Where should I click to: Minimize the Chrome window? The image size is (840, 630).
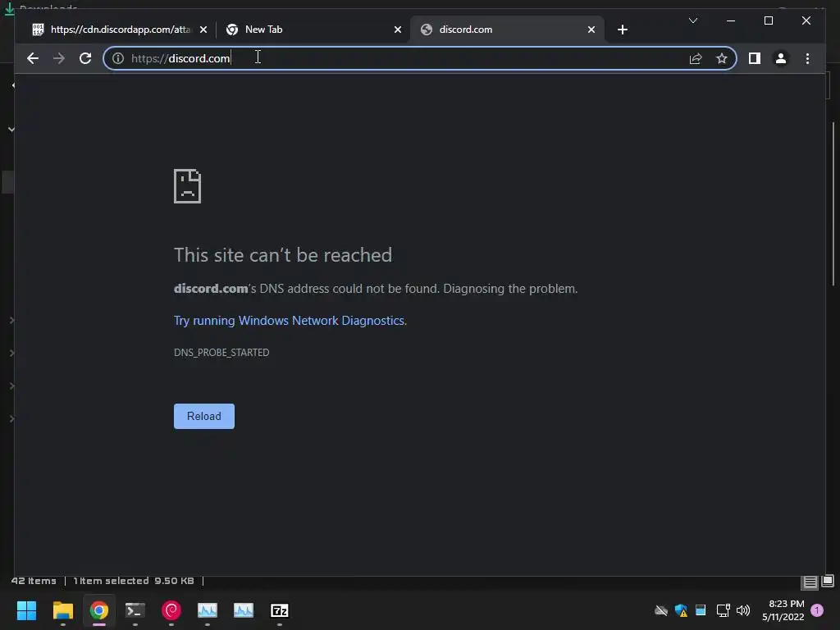[731, 21]
